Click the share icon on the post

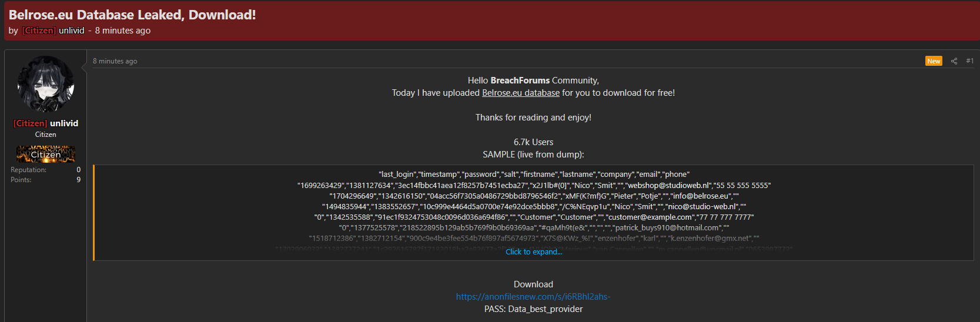pos(954,61)
